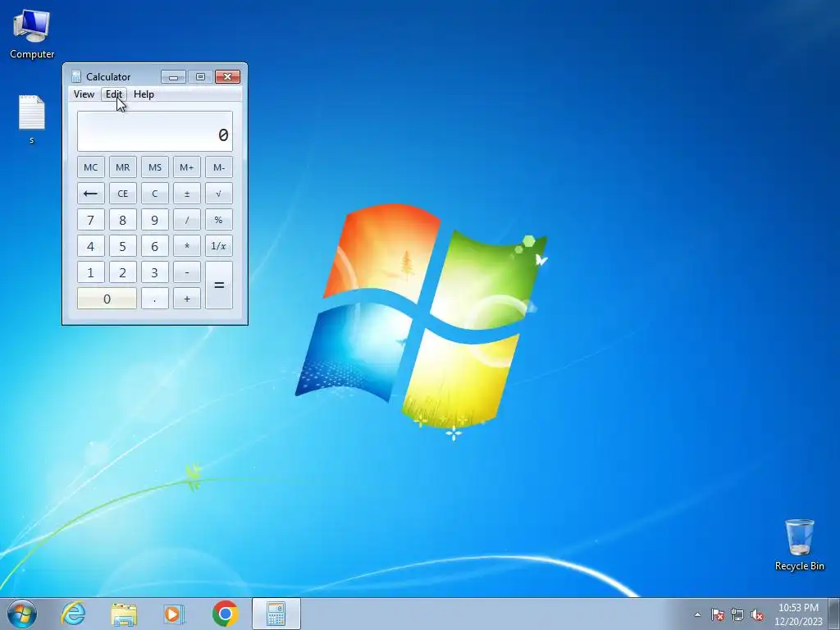Click the number 7 key

[x=90, y=220]
